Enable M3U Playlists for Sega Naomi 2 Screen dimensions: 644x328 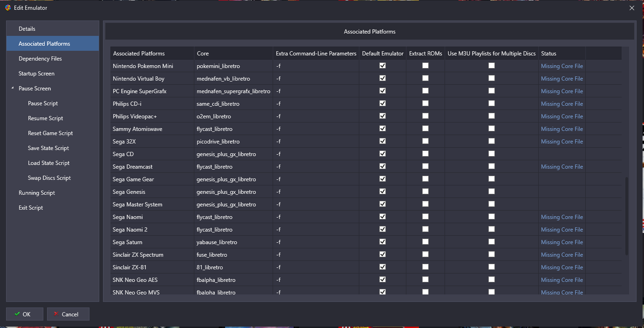click(x=492, y=229)
